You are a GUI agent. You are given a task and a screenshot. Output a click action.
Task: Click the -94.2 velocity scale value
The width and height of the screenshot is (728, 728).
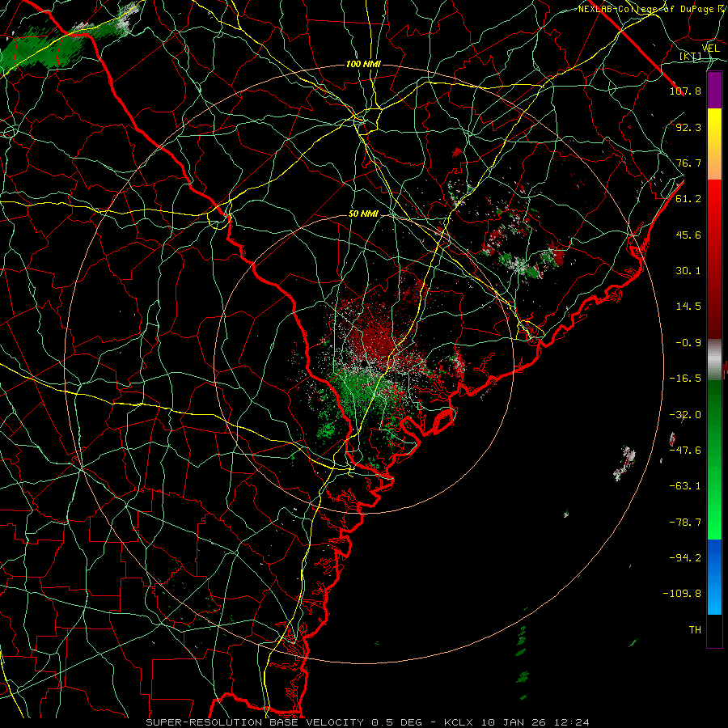pos(685,557)
